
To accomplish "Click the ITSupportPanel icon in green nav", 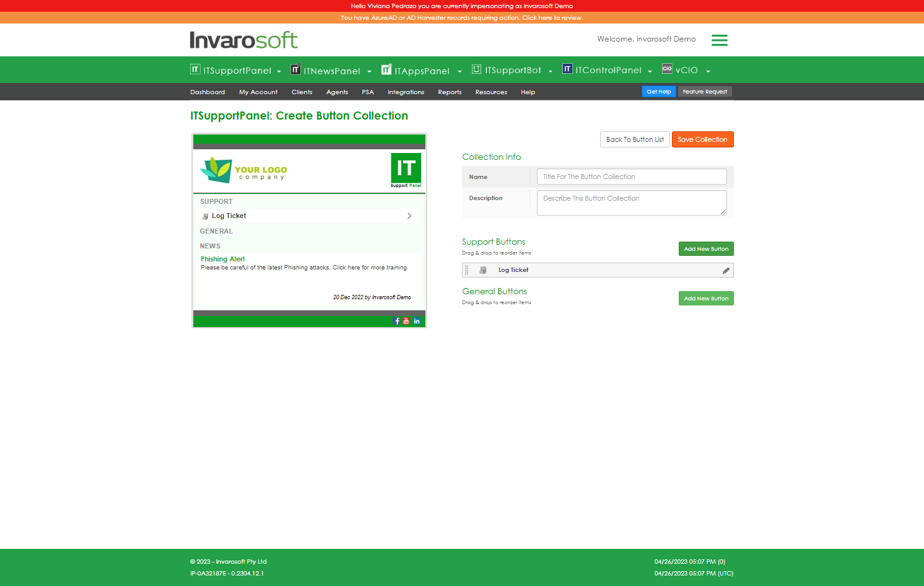I will point(195,69).
